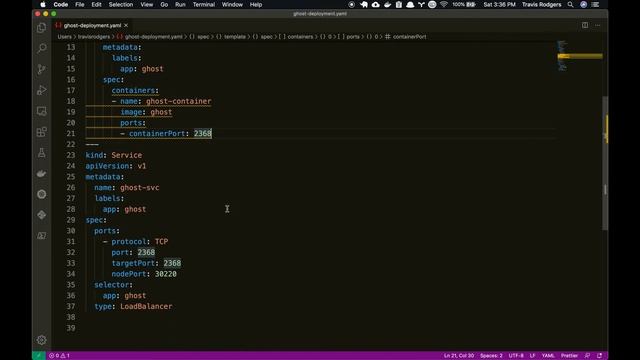Click the split editor right icon
This screenshot has height=360, width=640.
tap(585, 25)
